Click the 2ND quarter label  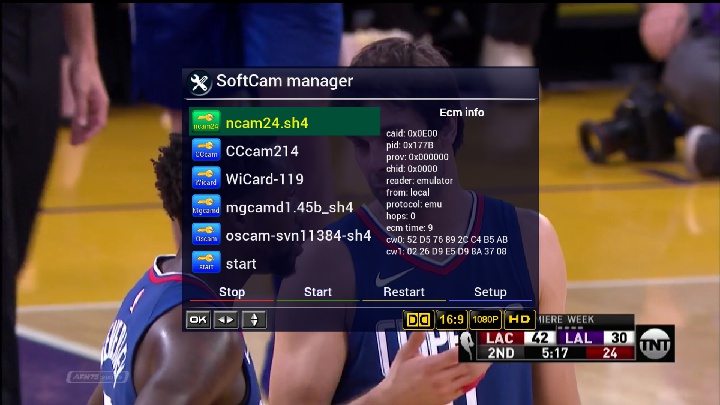[x=501, y=353]
